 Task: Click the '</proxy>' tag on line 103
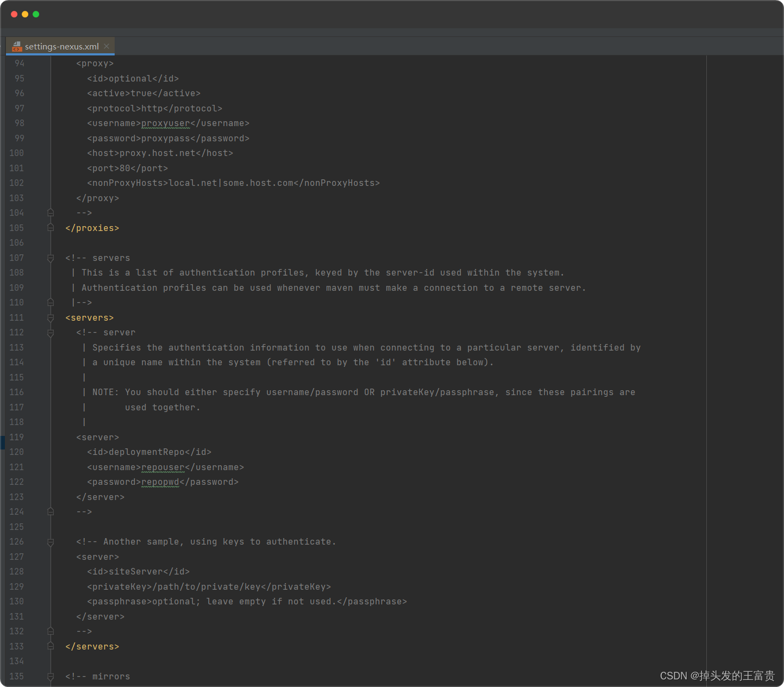(98, 198)
